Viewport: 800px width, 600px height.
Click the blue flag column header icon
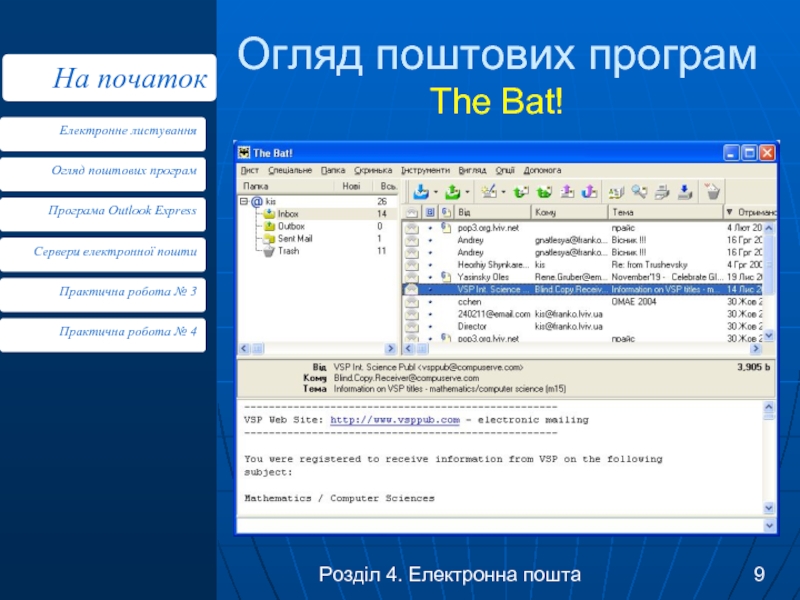430,212
